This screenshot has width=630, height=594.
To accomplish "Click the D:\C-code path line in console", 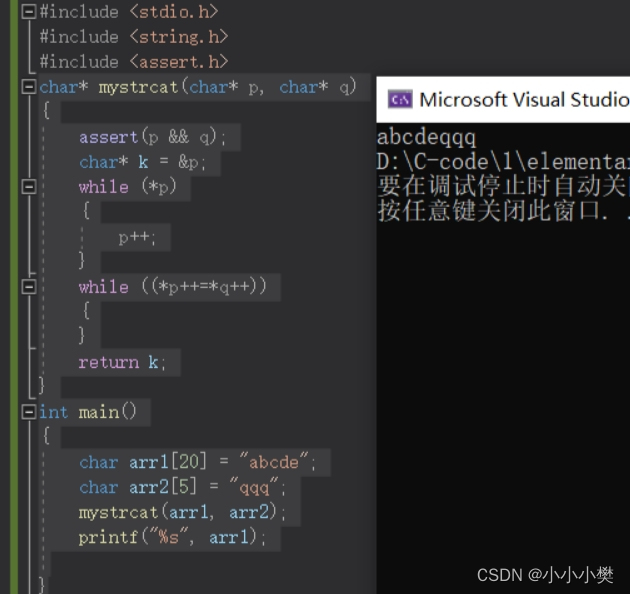I will tap(503, 162).
